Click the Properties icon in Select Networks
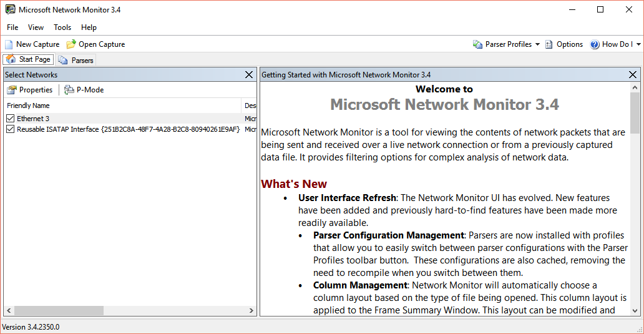This screenshot has width=644, height=334. [12, 89]
